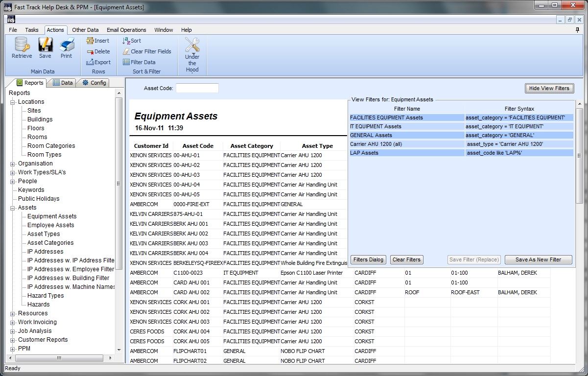Image resolution: width=588 pixels, height=376 pixels.
Task: Click Save As New Filter
Action: point(538,259)
